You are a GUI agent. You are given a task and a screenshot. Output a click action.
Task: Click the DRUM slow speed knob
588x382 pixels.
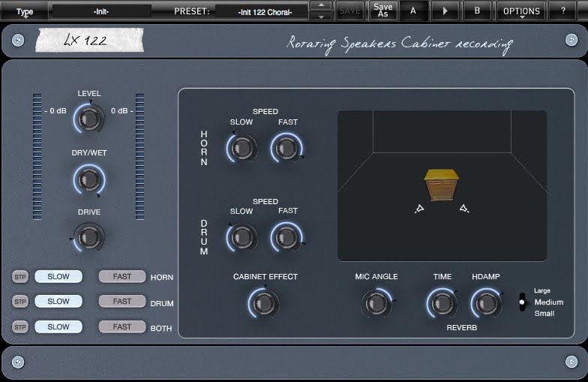click(241, 237)
